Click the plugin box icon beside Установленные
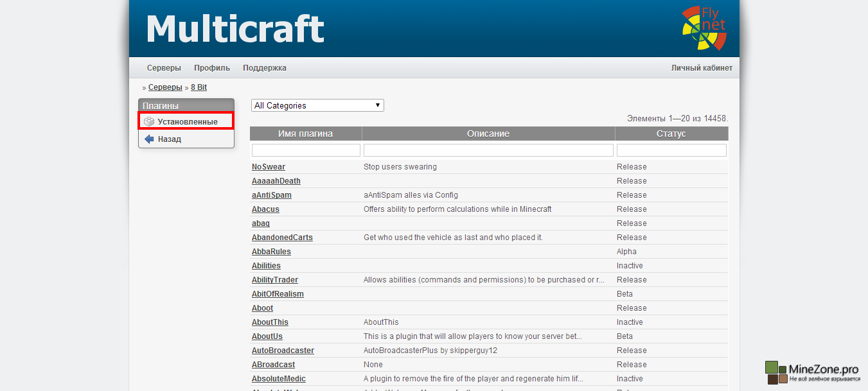This screenshot has width=868, height=391. (149, 121)
